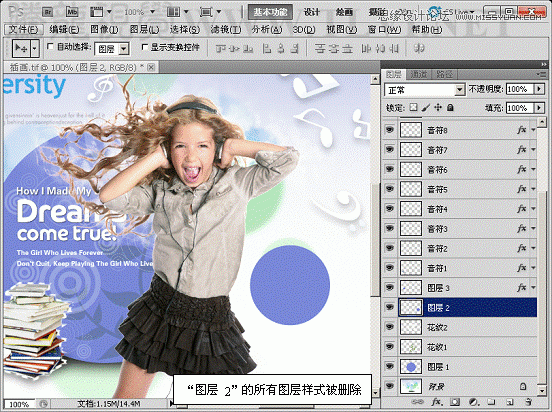Enable the 显示变换控件 checkbox

144,46
